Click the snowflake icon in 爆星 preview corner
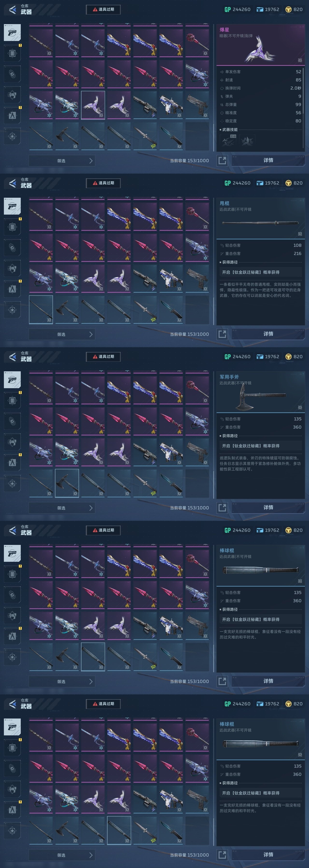This screenshot has height=868, width=309. [300, 60]
